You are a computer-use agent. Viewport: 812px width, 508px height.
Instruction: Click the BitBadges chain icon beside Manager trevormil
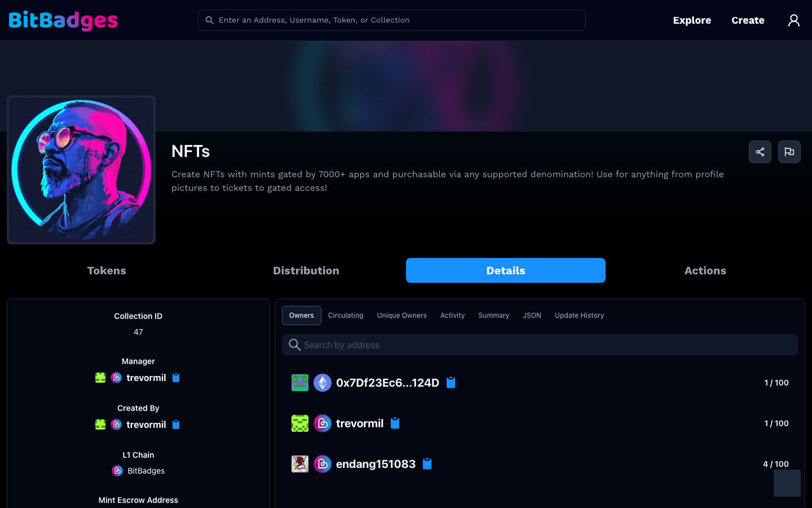[x=116, y=378]
